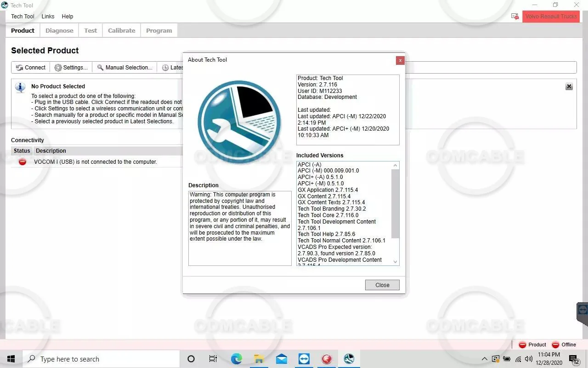Click the Volvo Renault Trucks button

(x=551, y=17)
